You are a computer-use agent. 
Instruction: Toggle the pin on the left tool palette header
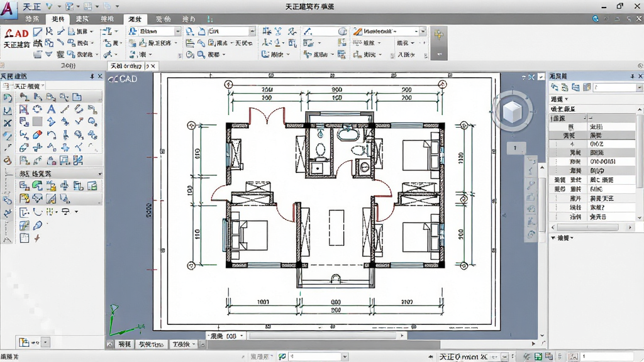(x=92, y=76)
